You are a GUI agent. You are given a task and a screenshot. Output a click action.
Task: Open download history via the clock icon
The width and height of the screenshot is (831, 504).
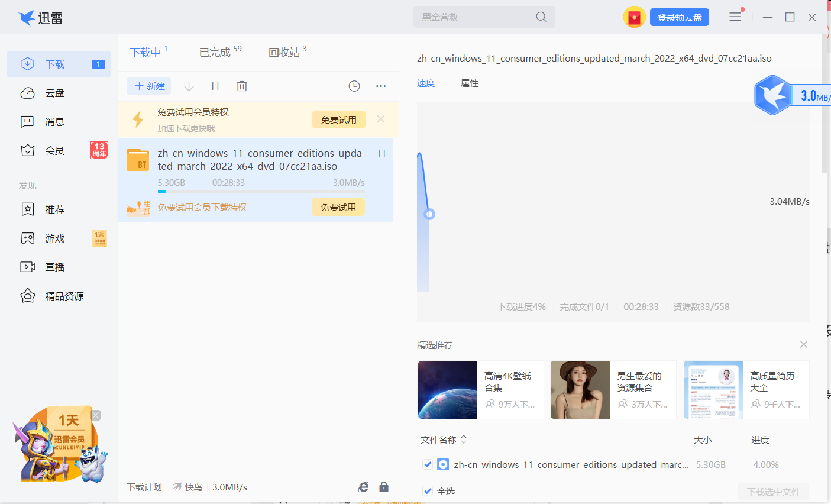pos(354,86)
